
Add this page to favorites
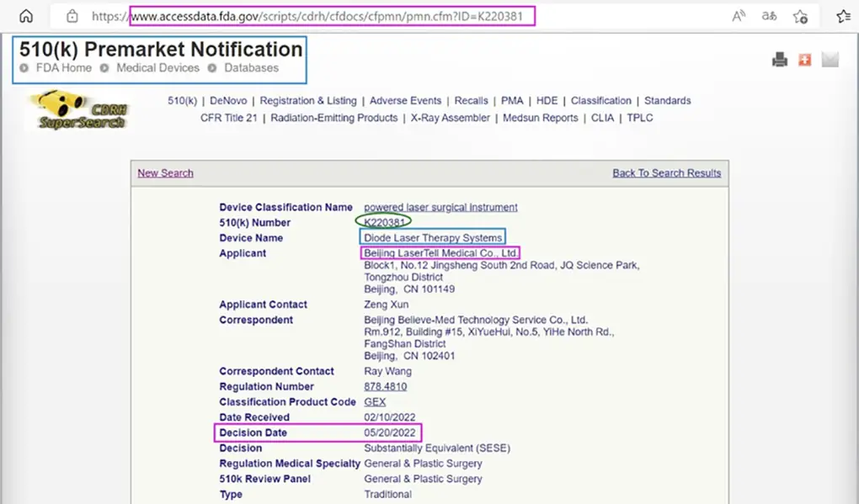click(800, 16)
